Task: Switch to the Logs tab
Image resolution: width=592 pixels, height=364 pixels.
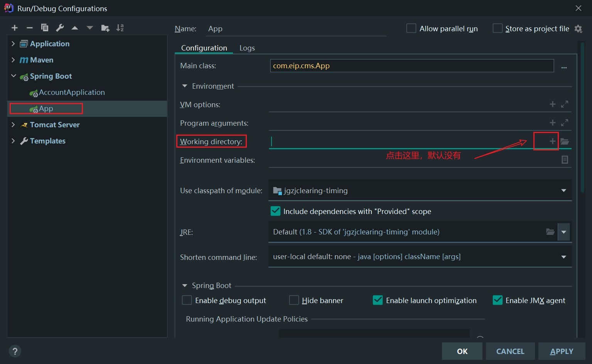Action: click(x=247, y=48)
